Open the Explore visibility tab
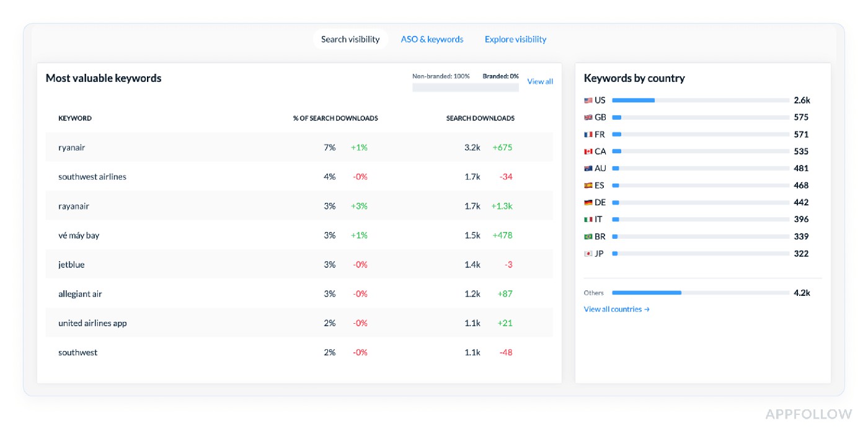The width and height of the screenshot is (868, 436). [x=515, y=39]
